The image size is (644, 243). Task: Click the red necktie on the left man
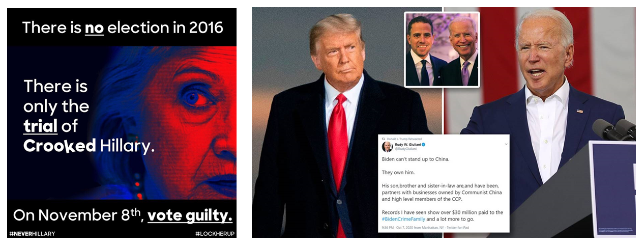[x=338, y=153]
